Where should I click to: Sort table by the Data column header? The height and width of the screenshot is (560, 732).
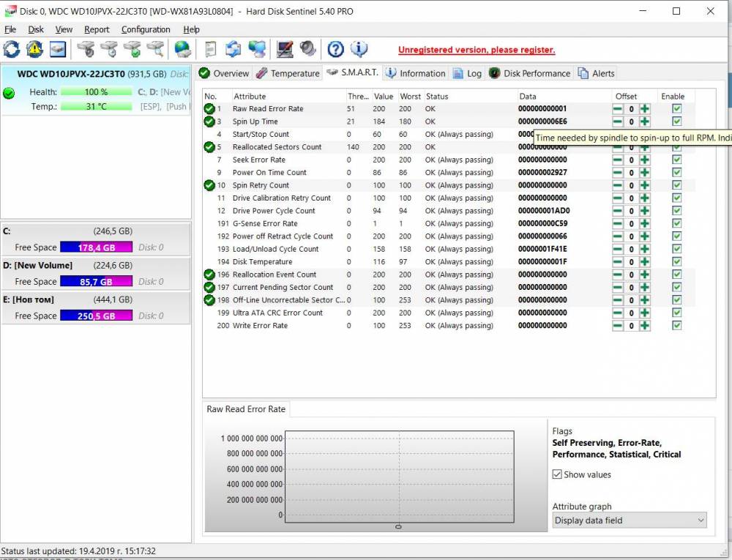click(x=564, y=96)
